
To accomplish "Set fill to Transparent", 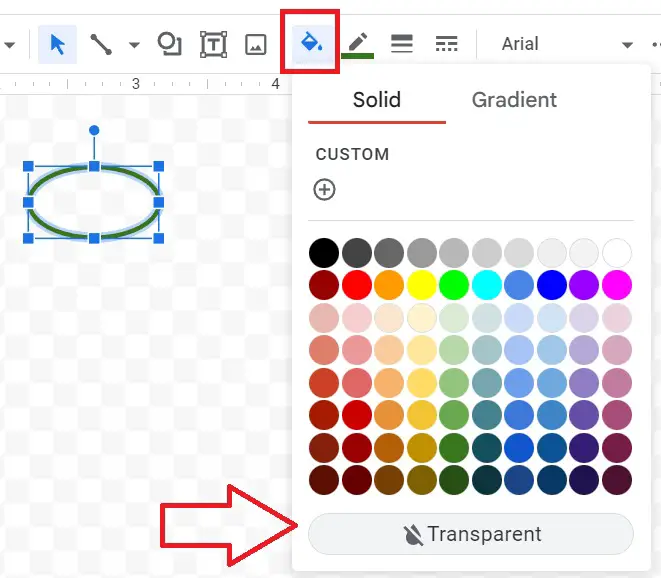I will (470, 534).
